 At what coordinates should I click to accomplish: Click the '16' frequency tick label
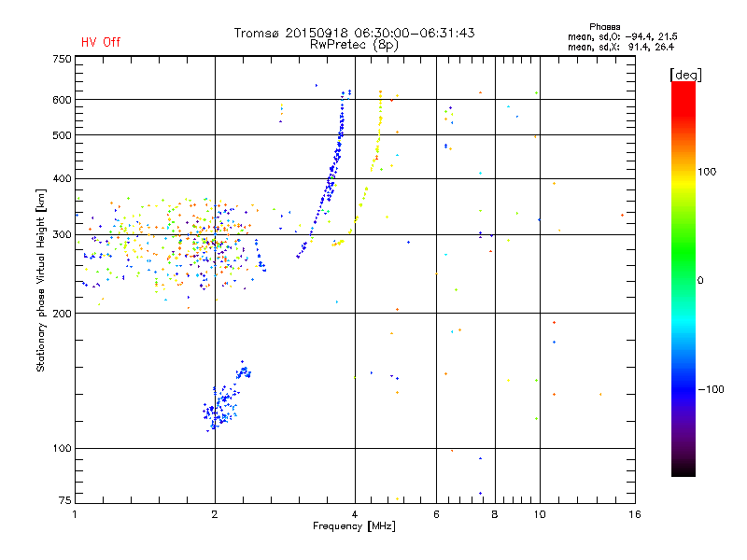pyautogui.click(x=635, y=514)
